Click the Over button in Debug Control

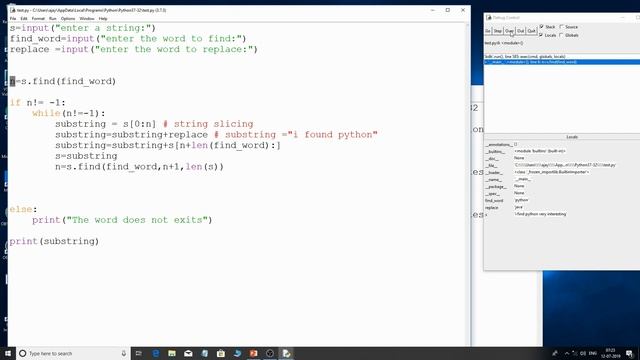click(x=509, y=31)
